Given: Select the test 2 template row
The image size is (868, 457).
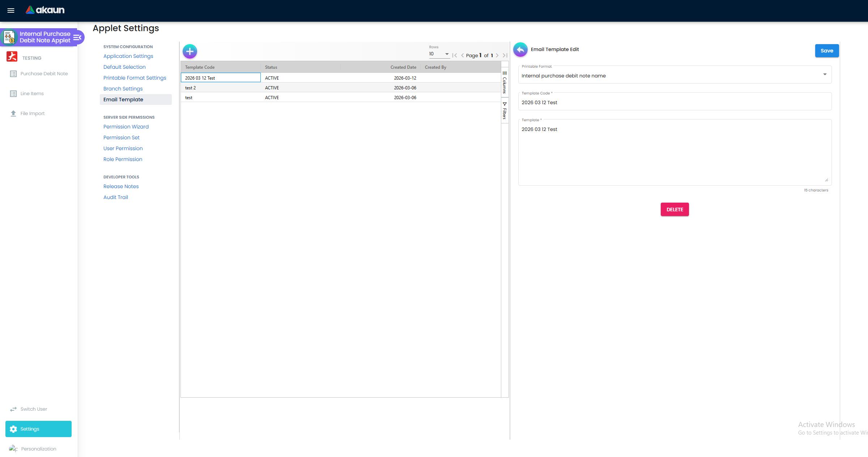Looking at the screenshot, I should click(341, 88).
